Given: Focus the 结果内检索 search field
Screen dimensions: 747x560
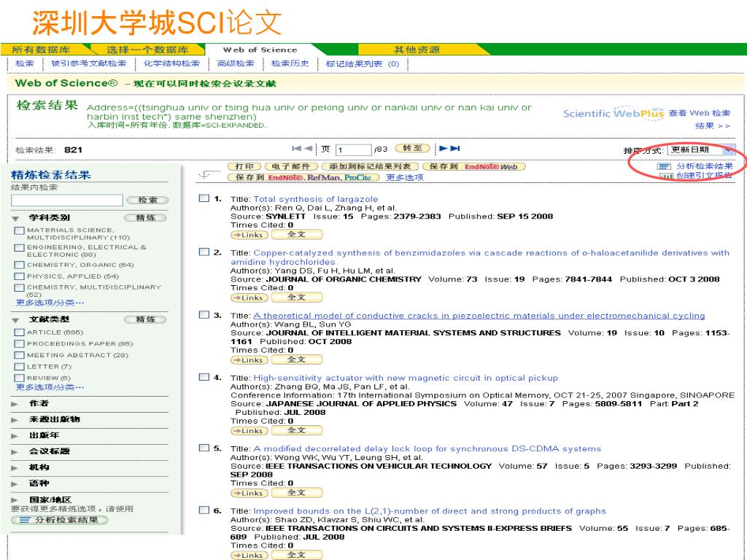Looking at the screenshot, I should [66, 200].
